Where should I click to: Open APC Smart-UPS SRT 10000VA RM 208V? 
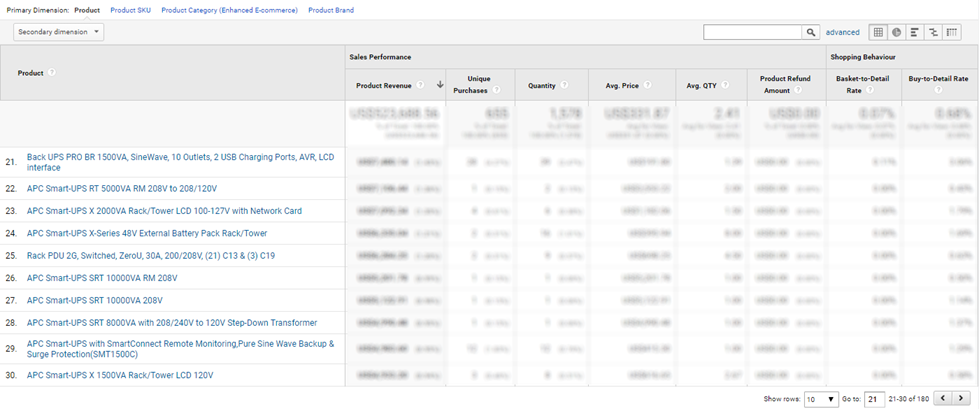point(104,278)
